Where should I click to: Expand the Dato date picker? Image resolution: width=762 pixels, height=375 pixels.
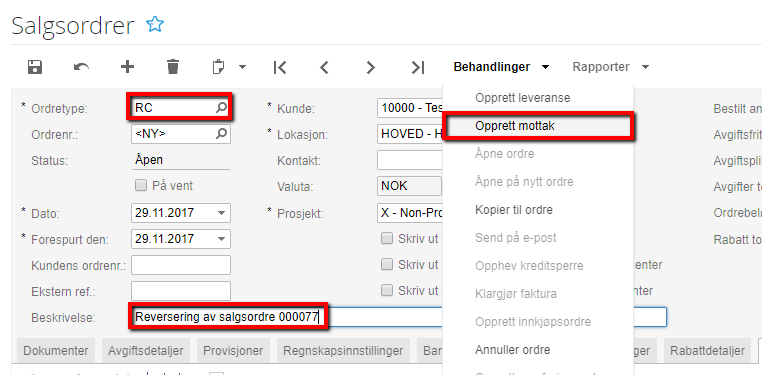coord(222,213)
